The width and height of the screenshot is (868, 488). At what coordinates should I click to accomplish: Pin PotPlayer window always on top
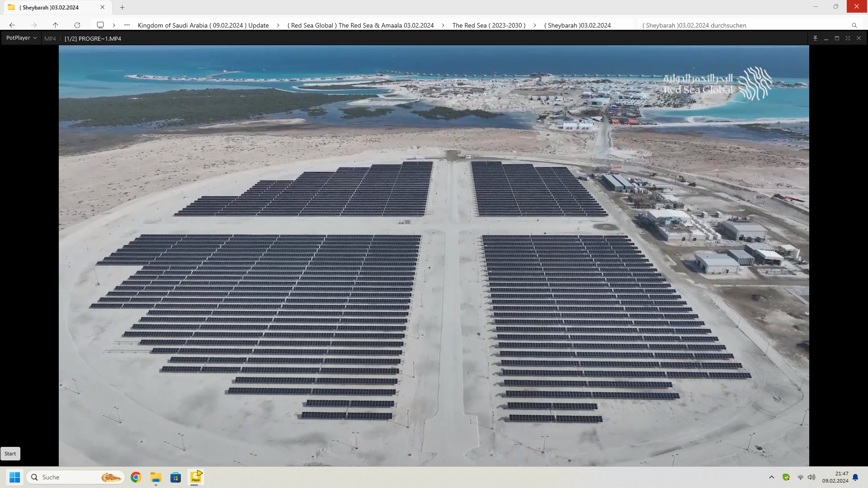pos(815,38)
